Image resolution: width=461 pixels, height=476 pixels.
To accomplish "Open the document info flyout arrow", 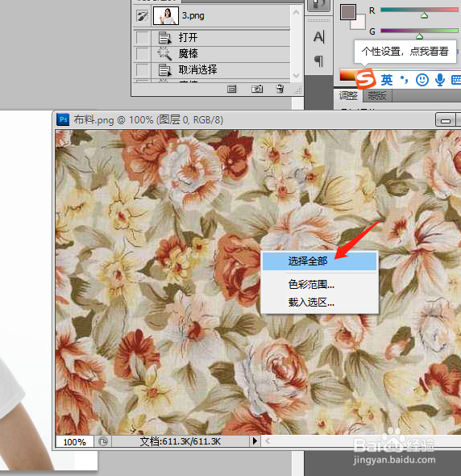I will pyautogui.click(x=255, y=441).
